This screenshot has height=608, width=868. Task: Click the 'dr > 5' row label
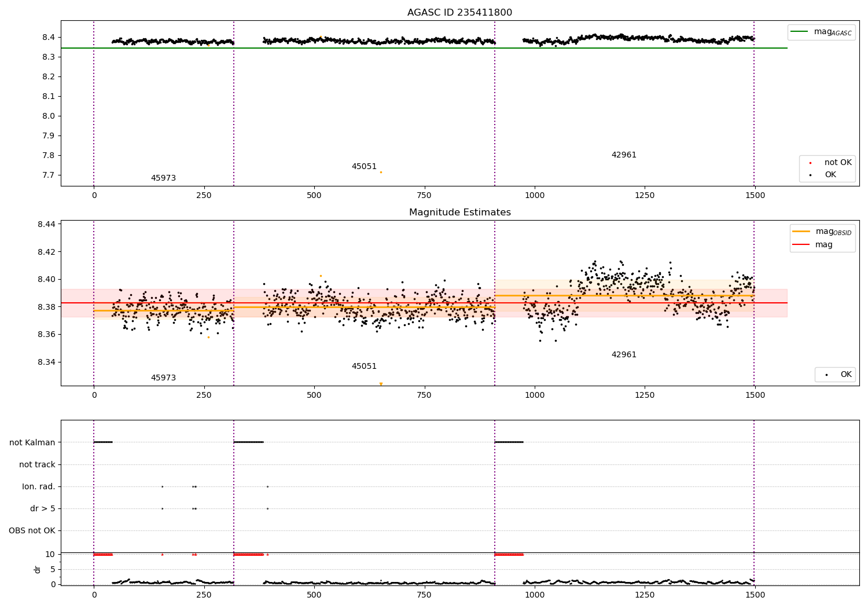click(x=43, y=509)
